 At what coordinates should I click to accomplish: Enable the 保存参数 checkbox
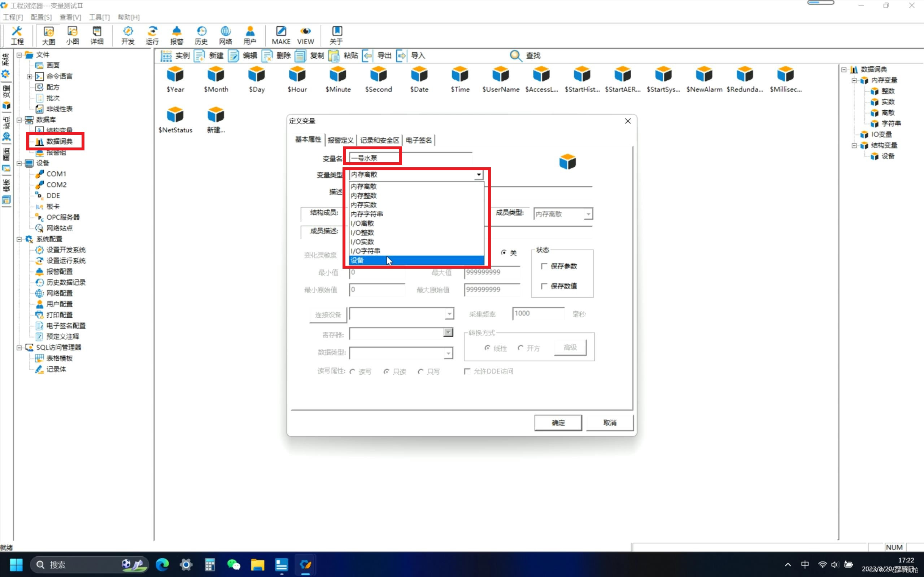544,266
